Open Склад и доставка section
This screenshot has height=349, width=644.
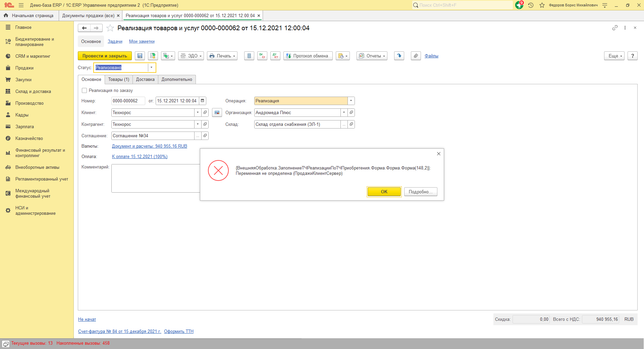pos(33,91)
